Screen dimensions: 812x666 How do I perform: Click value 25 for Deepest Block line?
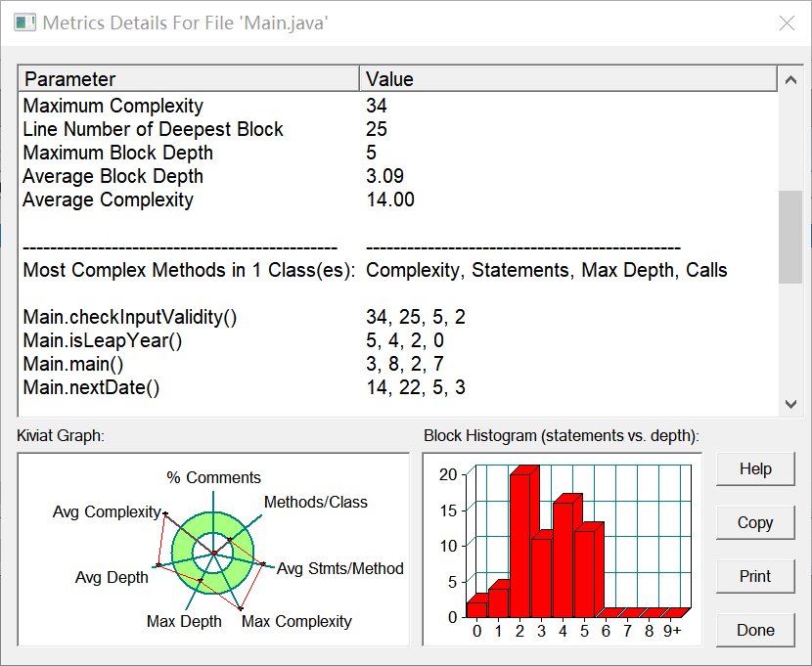tap(377, 129)
